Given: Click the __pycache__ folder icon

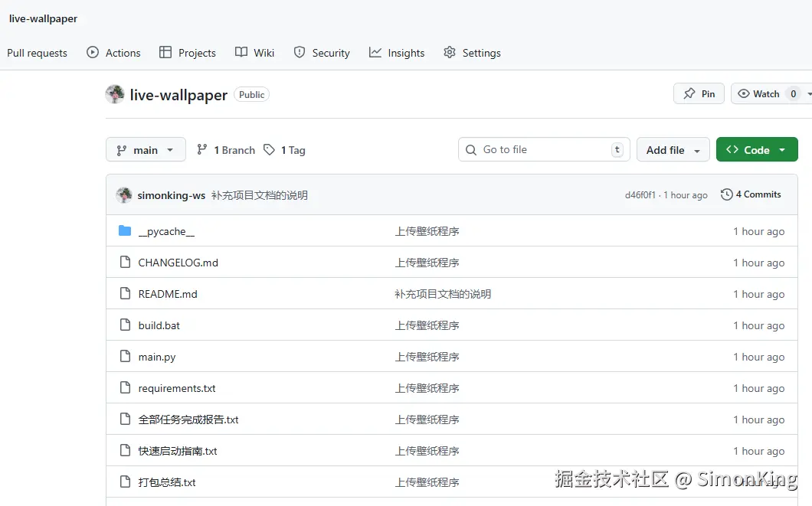Looking at the screenshot, I should click(x=125, y=230).
